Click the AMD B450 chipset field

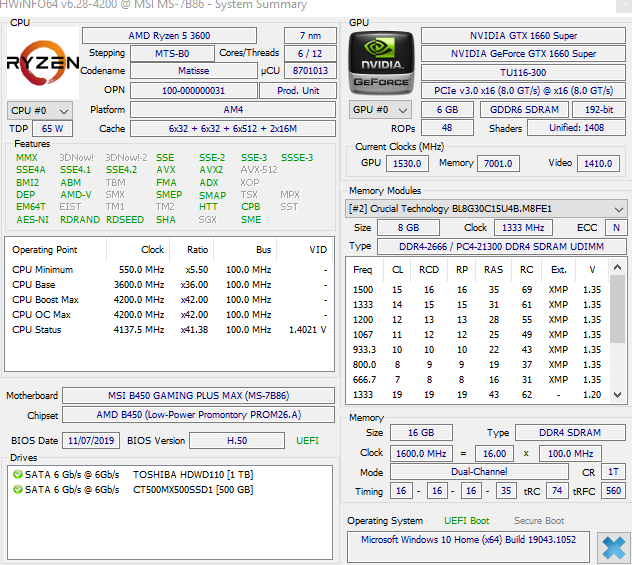198,415
